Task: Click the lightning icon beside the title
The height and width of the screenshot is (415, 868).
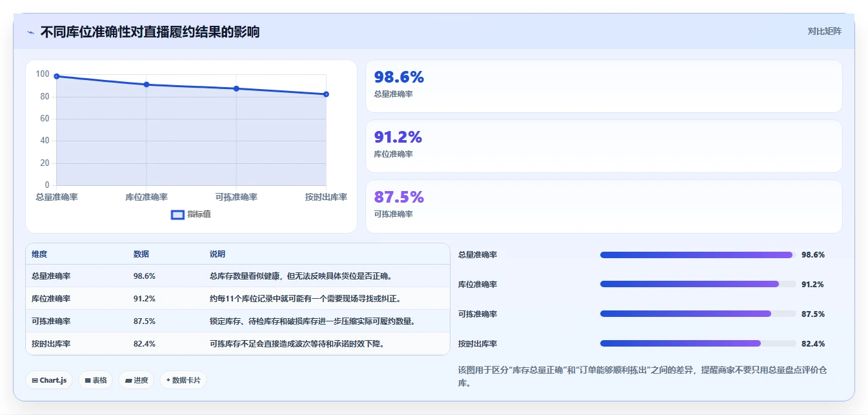Action: 31,32
